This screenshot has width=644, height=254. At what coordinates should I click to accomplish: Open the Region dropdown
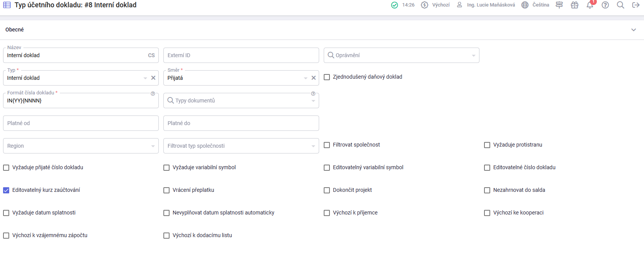pos(81,146)
